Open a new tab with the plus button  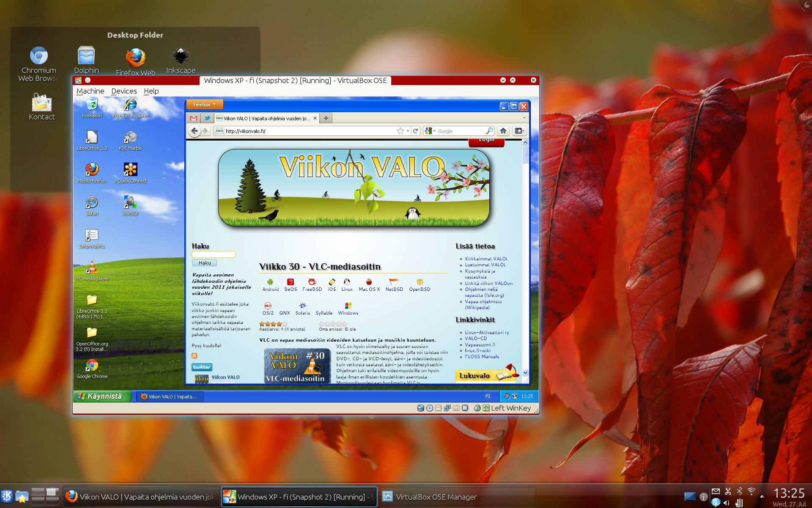click(326, 118)
